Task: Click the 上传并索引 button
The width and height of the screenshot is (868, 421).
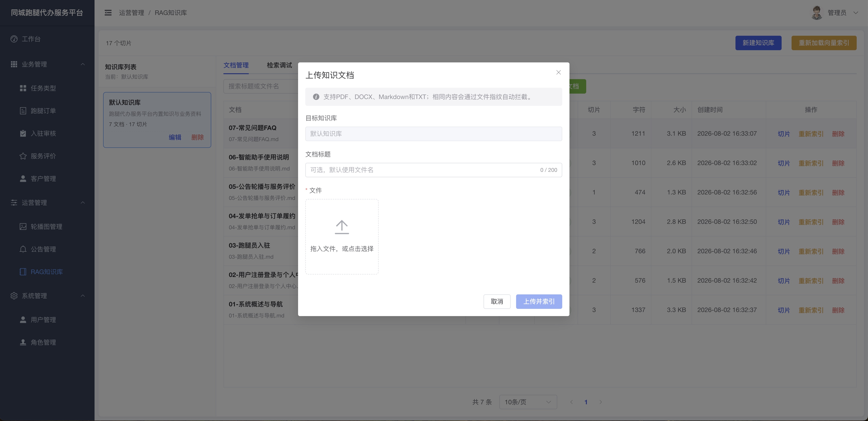Action: tap(539, 301)
